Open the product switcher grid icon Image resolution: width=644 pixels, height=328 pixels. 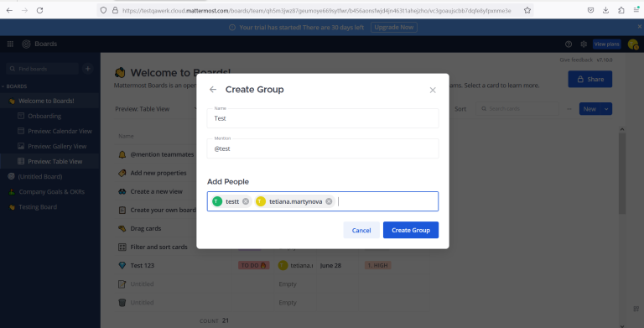[10, 44]
